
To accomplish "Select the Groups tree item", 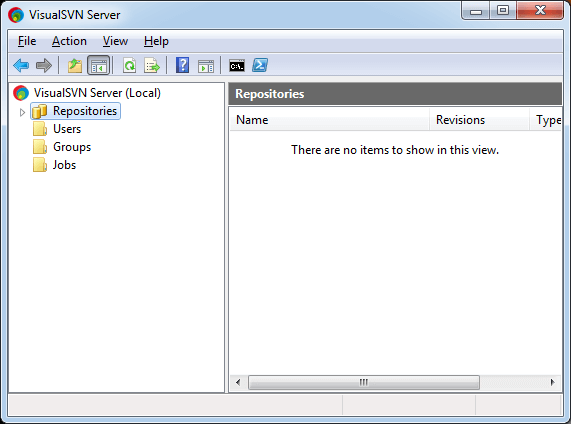I will 72,147.
